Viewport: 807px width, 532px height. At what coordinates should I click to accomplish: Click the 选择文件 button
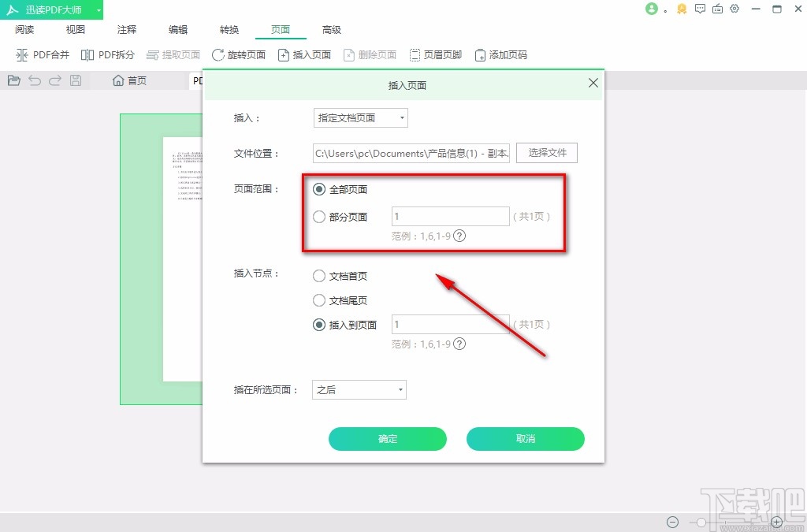pyautogui.click(x=546, y=152)
